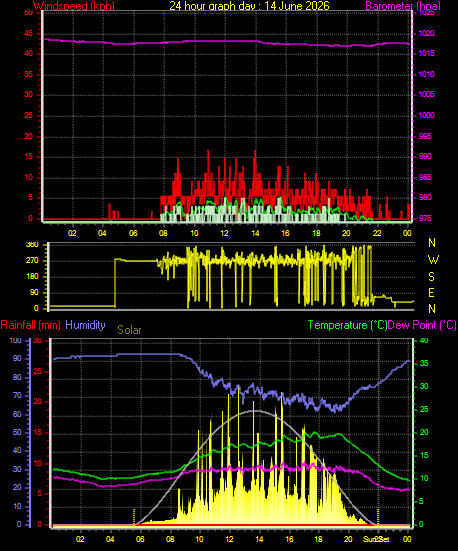The width and height of the screenshot is (458, 551).
Task: Click the 12 hour label below the solar graph
Action: 229,539
